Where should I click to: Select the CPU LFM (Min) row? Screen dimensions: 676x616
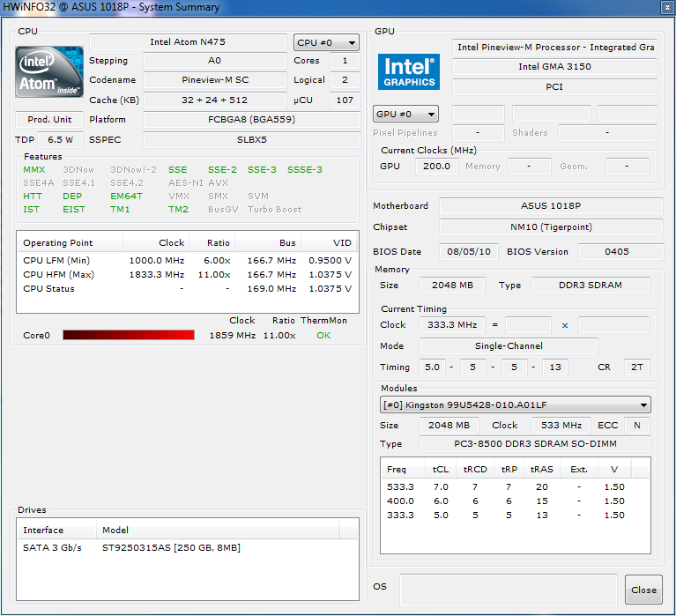click(187, 260)
